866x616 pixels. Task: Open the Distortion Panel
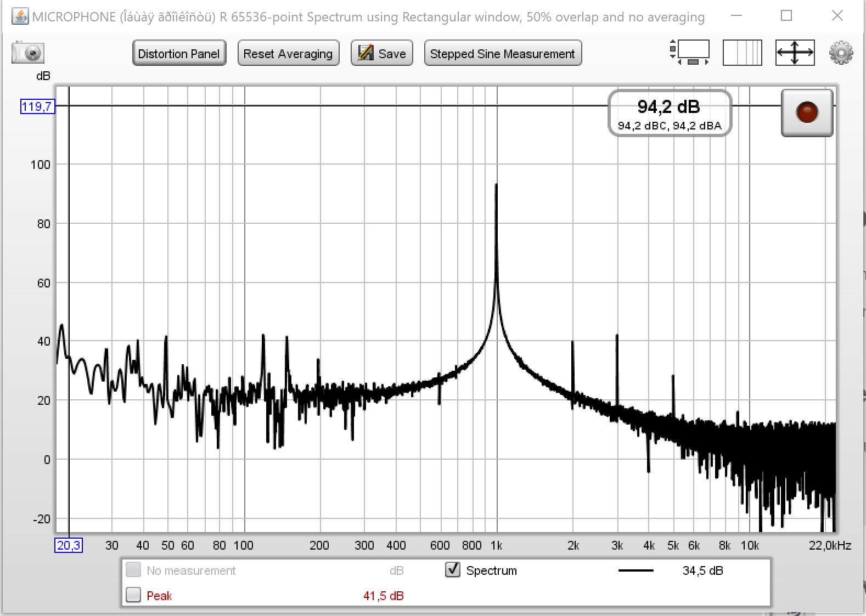coord(179,53)
